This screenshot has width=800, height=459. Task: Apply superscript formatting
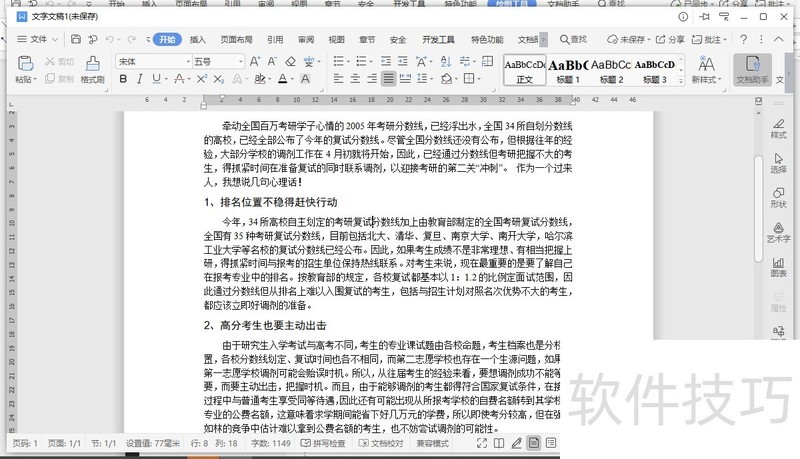(x=202, y=79)
